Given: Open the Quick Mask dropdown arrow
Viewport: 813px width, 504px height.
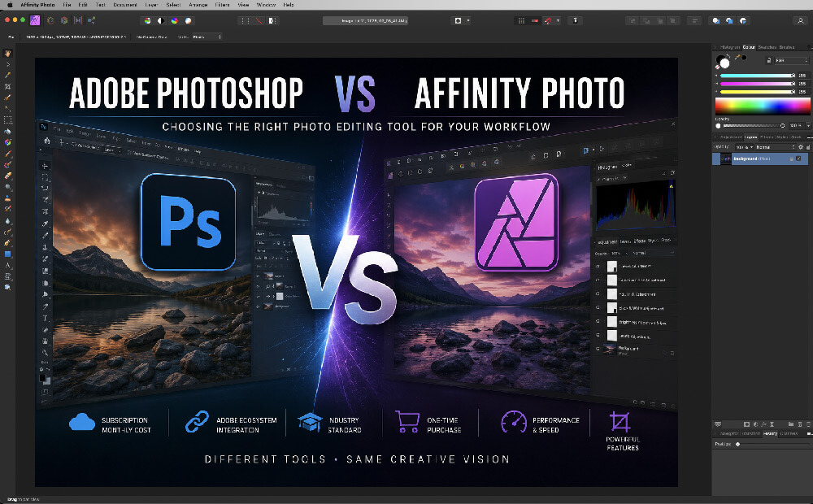Looking at the screenshot, I should [468, 21].
